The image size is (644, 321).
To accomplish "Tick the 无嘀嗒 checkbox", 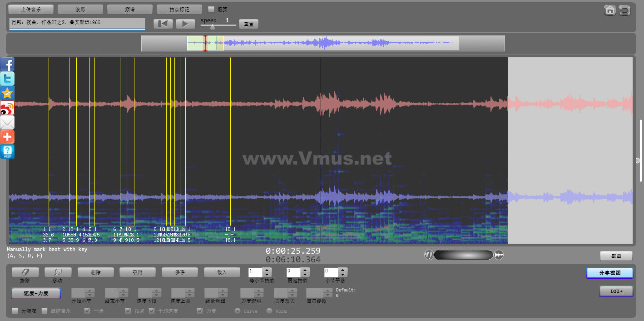I will pos(15,311).
